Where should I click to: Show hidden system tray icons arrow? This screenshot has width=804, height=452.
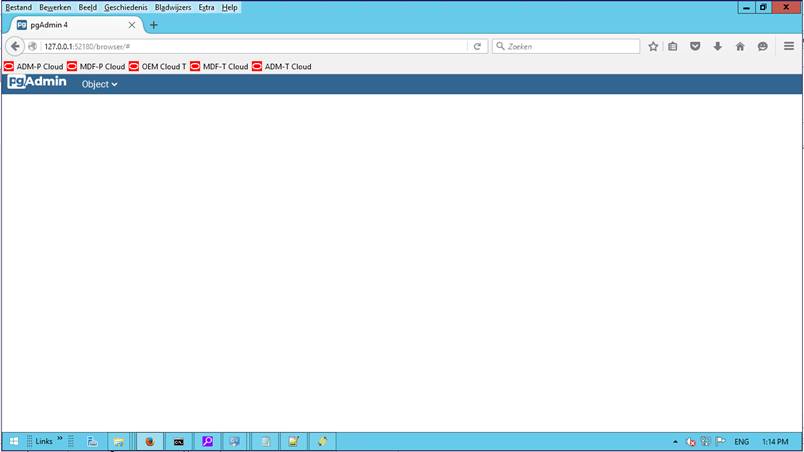click(x=675, y=441)
